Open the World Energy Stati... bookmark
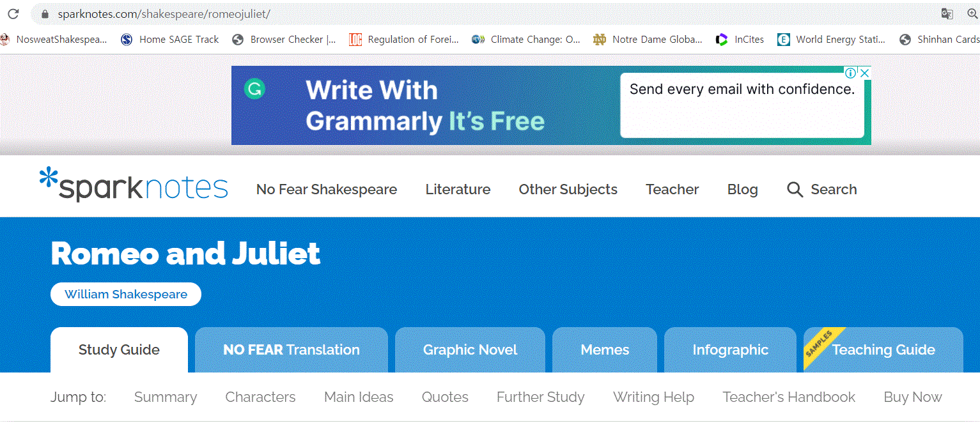The width and height of the screenshot is (980, 430). point(831,40)
